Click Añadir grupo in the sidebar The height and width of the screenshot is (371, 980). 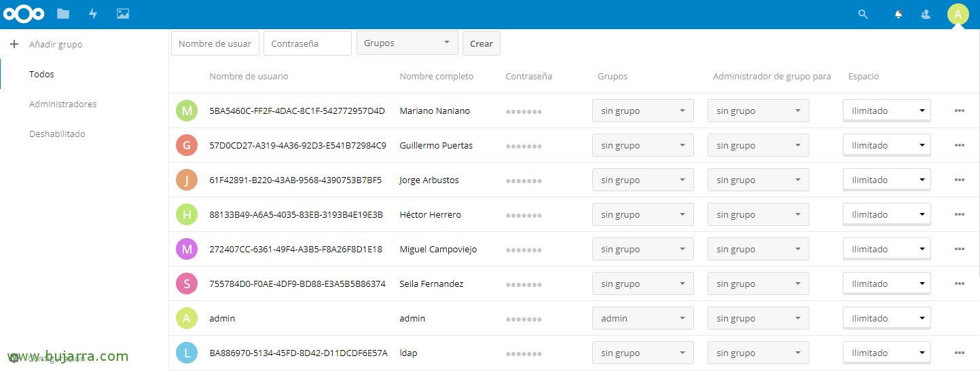coord(55,44)
